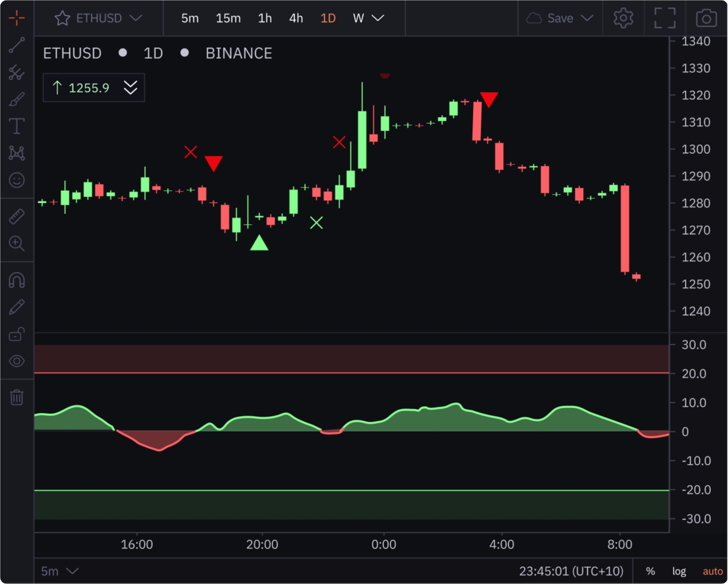
Task: Switch to the 4h timeframe
Action: (x=296, y=18)
